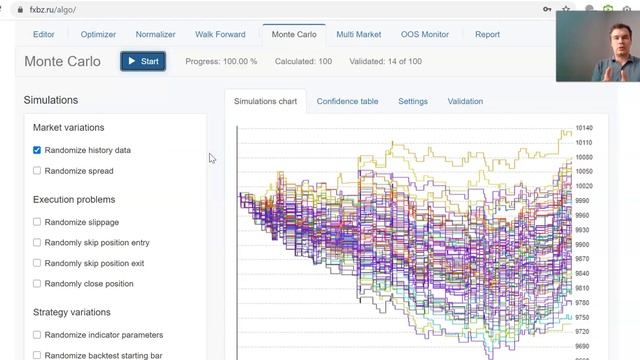640x360 pixels.
Task: Switch to the OOS Monitor tab
Action: (x=425, y=34)
